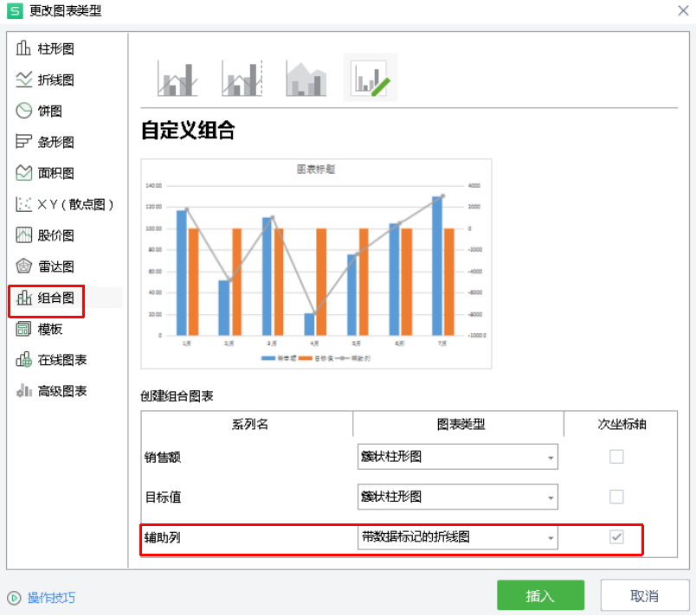Image resolution: width=696 pixels, height=616 pixels.
Task: Click the 图表标题 in the preview
Action: pos(316,169)
